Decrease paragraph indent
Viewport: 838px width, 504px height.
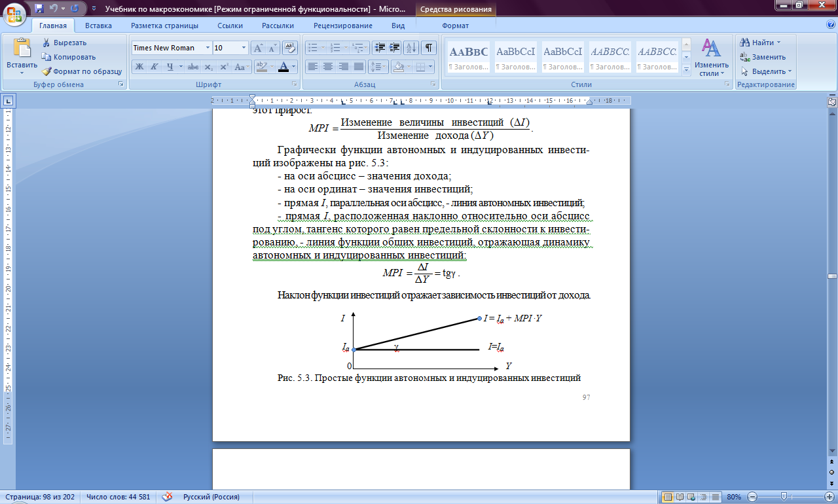click(x=379, y=48)
